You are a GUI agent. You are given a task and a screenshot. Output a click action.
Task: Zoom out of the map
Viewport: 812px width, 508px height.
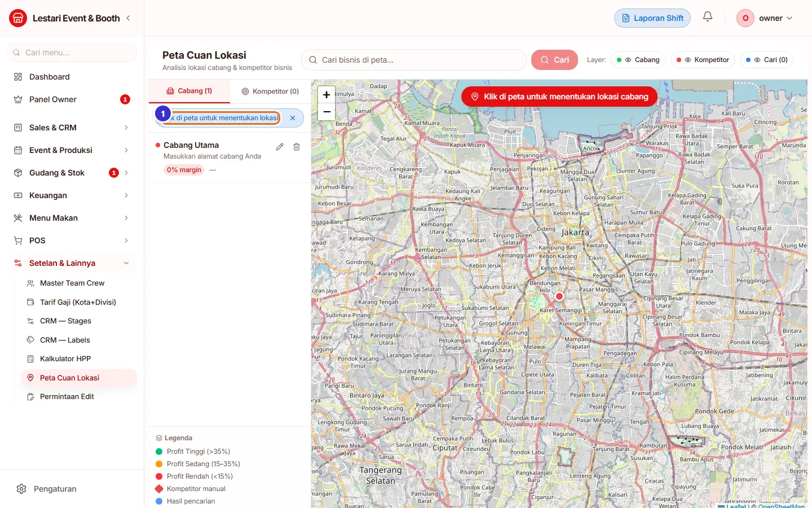[326, 112]
